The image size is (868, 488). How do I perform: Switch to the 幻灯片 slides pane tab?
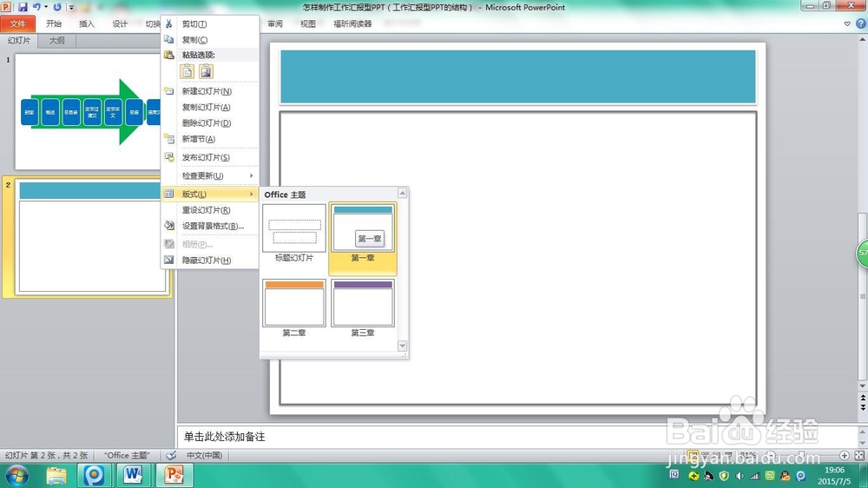[x=19, y=41]
